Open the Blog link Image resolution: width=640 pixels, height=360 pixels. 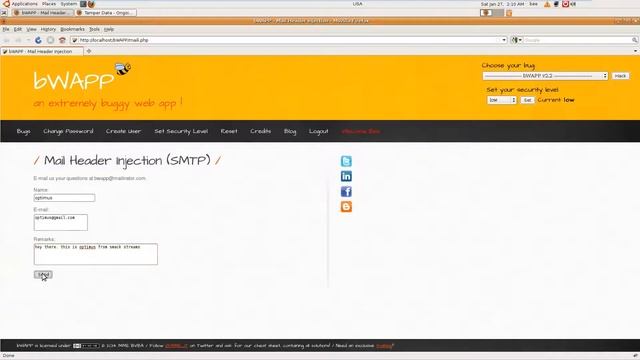pyautogui.click(x=290, y=131)
